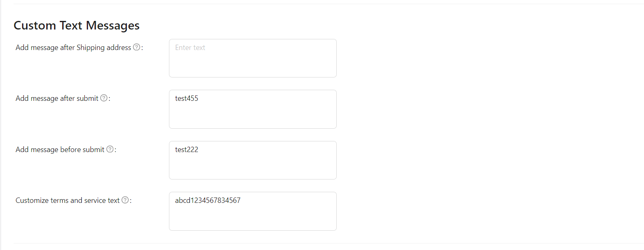Click help icon for terms and service text
Screen dimensions: 644x250
click(x=125, y=200)
